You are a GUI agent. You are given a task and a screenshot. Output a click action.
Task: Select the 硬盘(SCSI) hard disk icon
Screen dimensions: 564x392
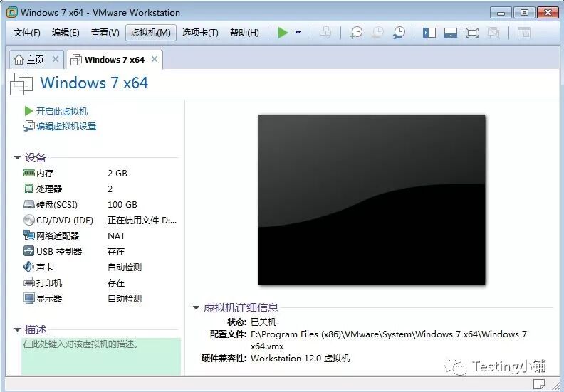tap(28, 204)
